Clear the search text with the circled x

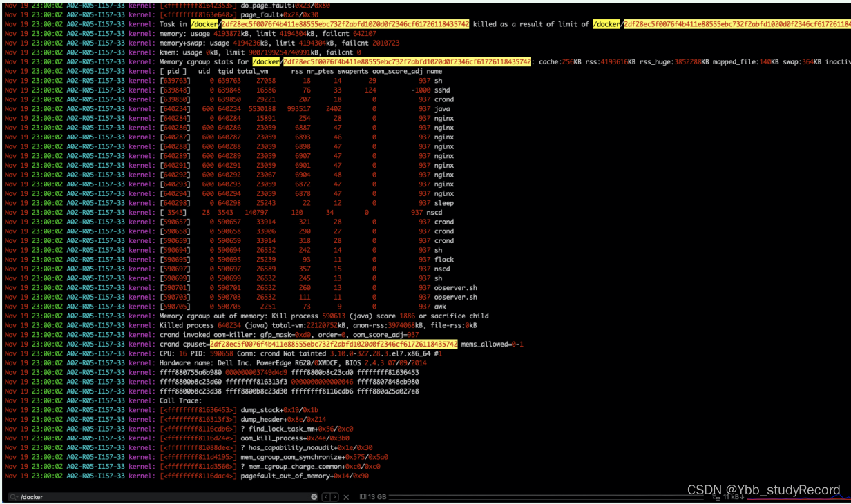(x=314, y=497)
